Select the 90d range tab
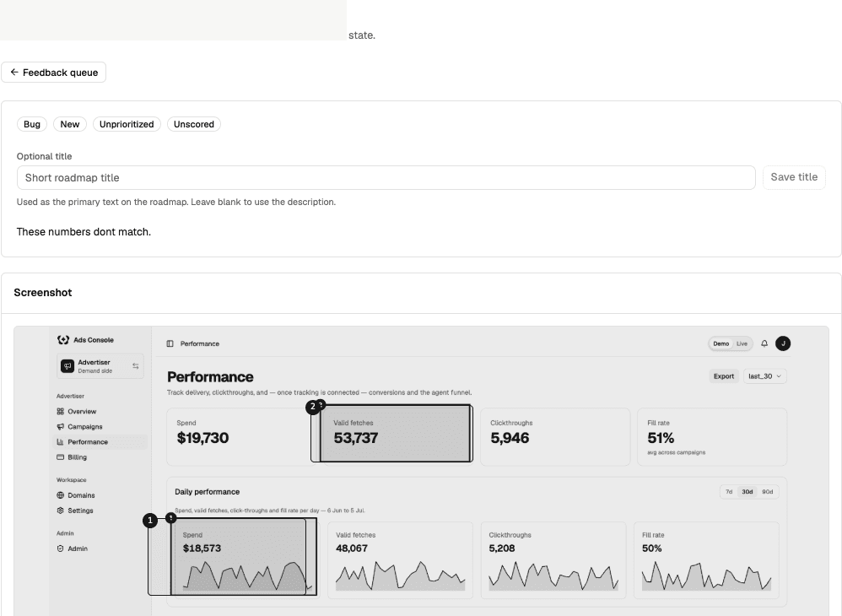 (768, 492)
